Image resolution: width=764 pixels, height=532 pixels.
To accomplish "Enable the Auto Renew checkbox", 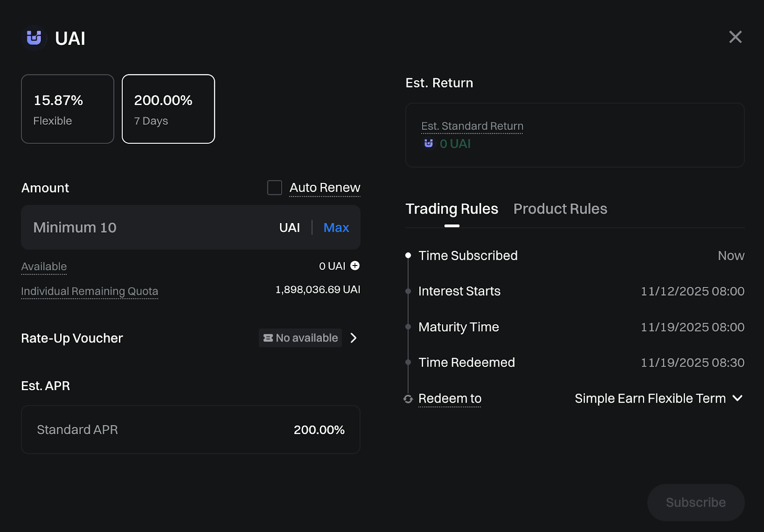I will click(275, 188).
